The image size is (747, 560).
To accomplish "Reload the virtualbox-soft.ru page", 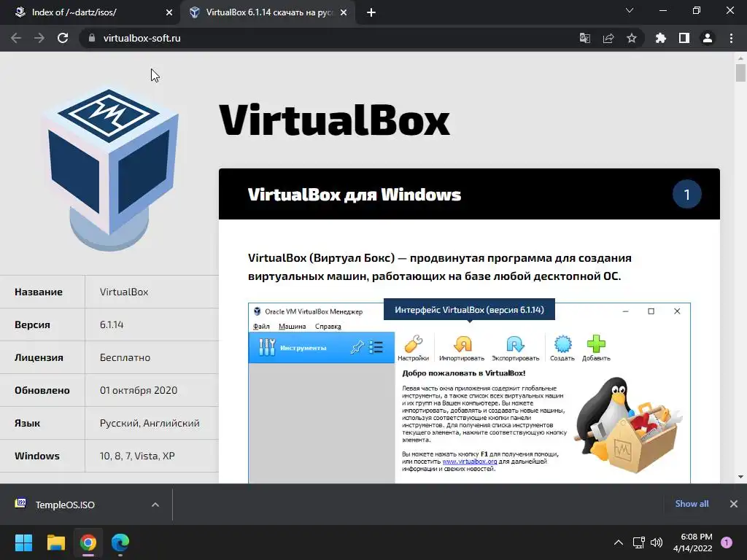I will [x=63, y=38].
